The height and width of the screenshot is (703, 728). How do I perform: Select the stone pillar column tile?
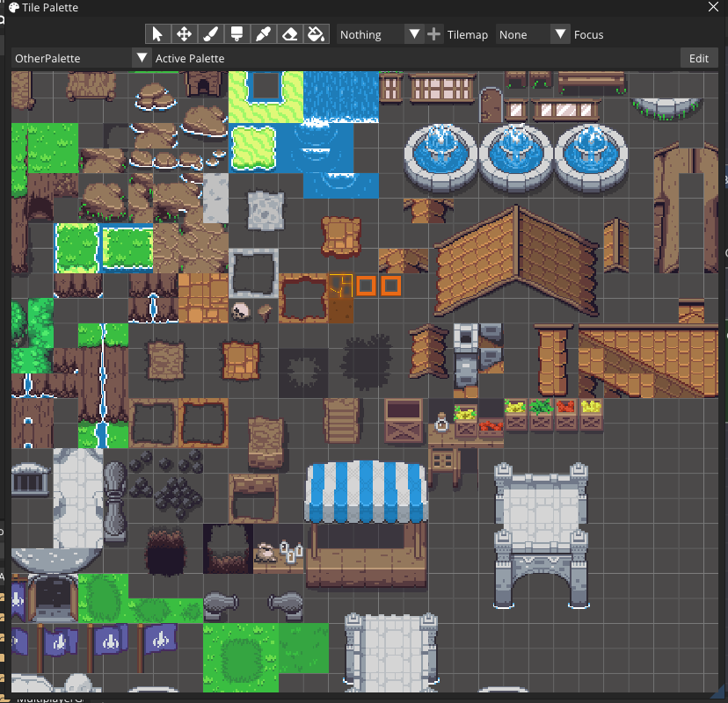click(x=114, y=501)
